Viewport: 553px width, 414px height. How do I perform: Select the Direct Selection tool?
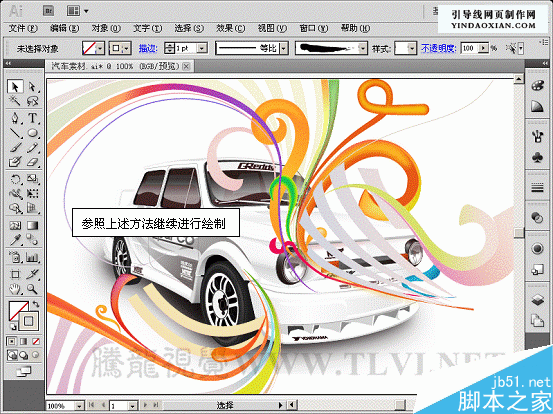[32, 86]
